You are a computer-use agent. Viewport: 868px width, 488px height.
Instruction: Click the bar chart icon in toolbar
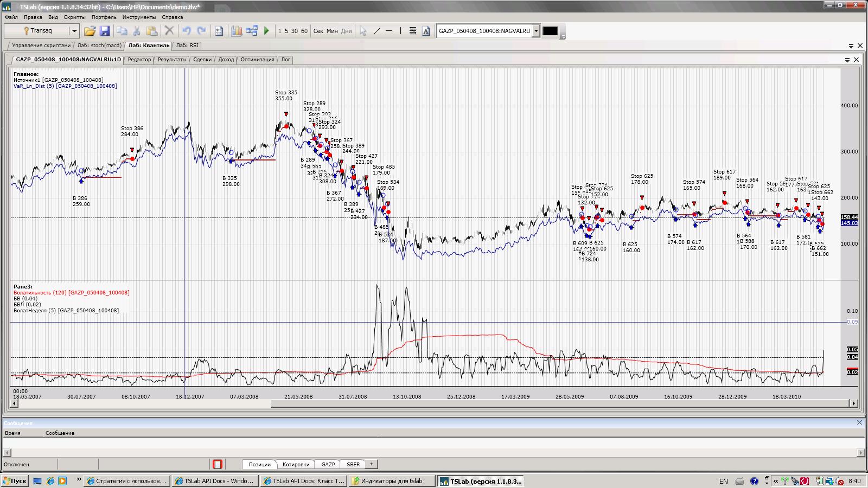(x=237, y=31)
